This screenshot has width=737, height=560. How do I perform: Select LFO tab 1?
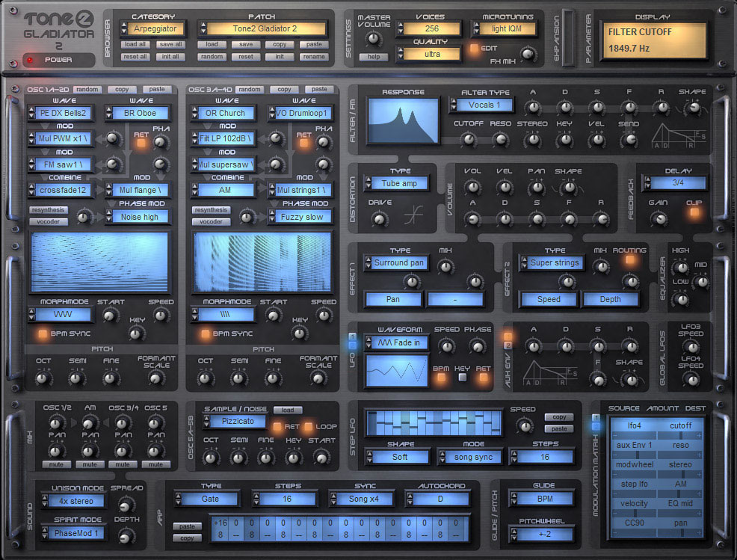click(352, 336)
